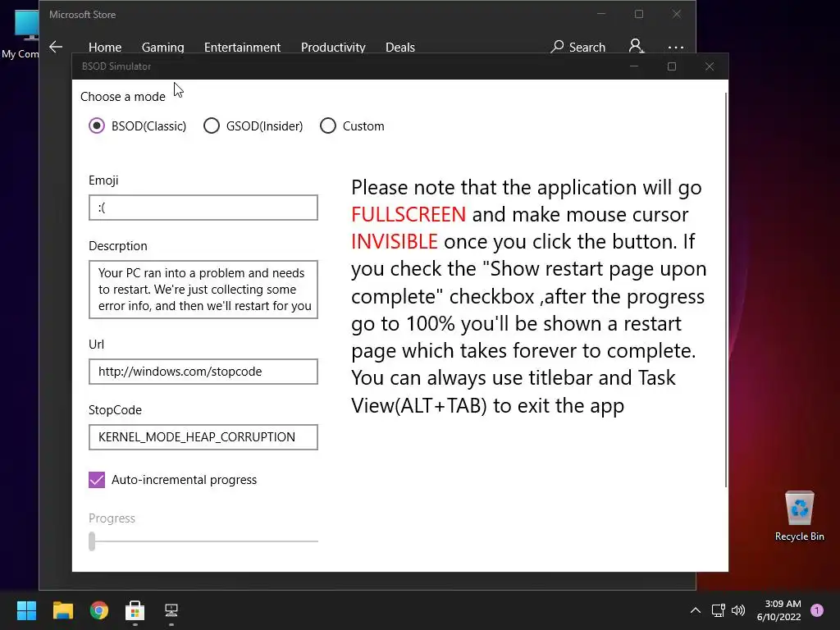Click the BSOD Simulator taskbar icon
This screenshot has height=630, width=840.
[171, 610]
